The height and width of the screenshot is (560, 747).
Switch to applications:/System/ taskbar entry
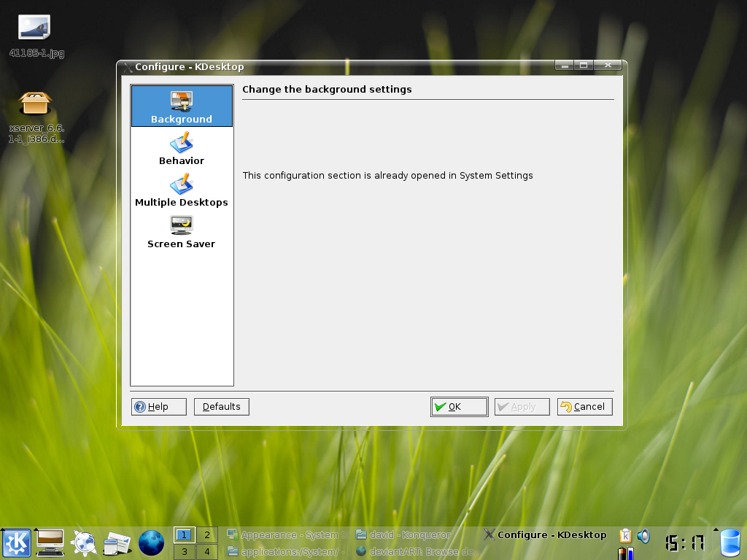coord(288,551)
